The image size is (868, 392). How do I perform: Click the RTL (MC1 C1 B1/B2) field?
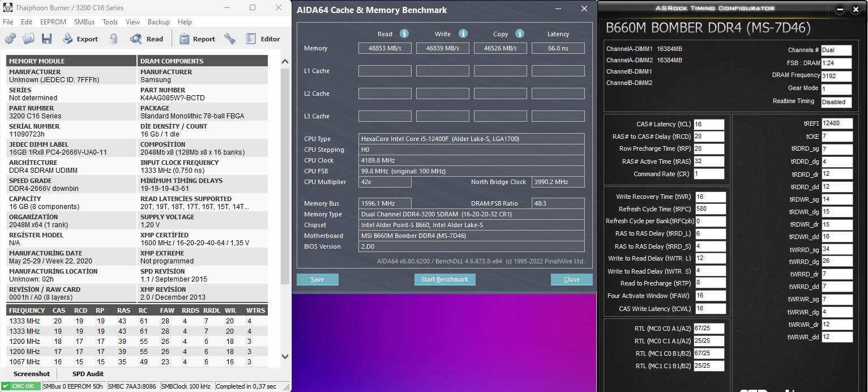pos(709,366)
